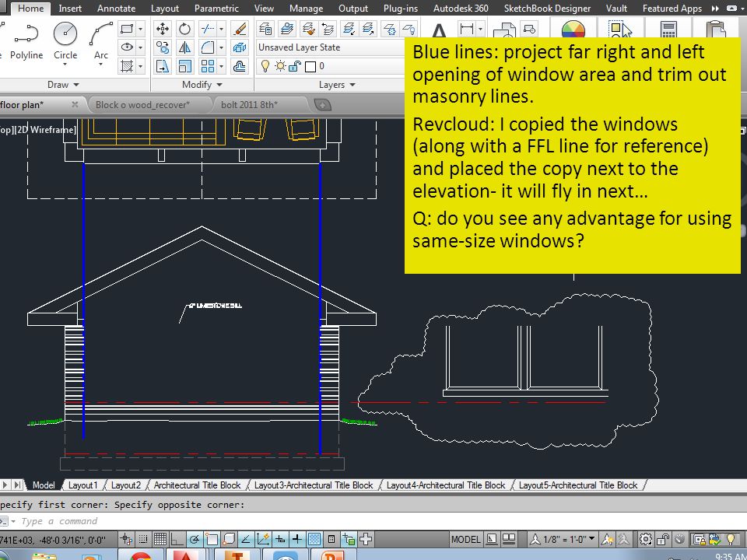Toggle Snap Mode in status bar
Viewport: 747px width, 560px height.
pyautogui.click(x=143, y=539)
